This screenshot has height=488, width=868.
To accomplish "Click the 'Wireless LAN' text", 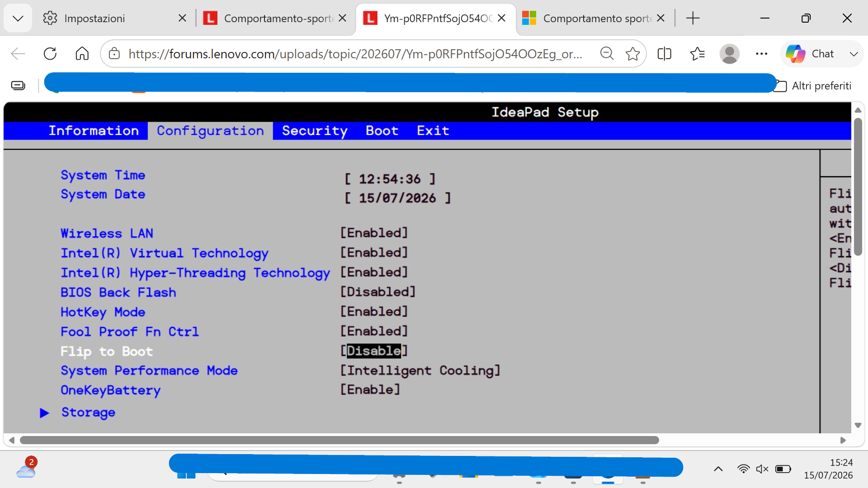I will pos(107,234).
